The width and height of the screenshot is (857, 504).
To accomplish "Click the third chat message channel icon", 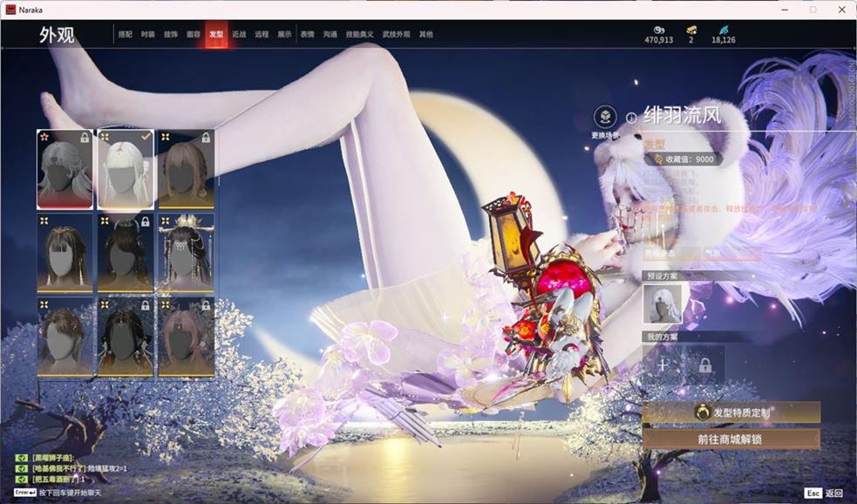I will click(21, 480).
